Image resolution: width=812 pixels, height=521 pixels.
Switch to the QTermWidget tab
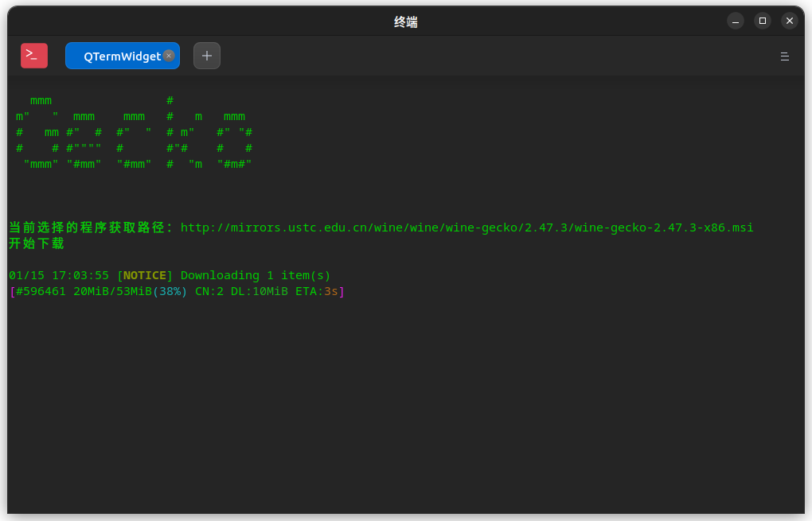(x=123, y=56)
